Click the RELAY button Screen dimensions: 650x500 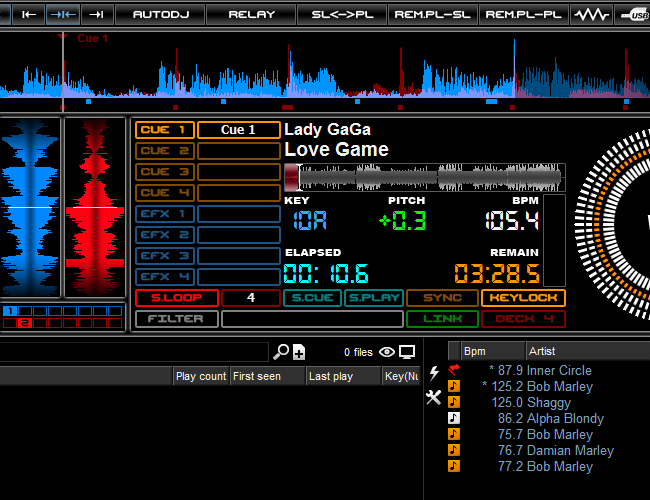[252, 15]
